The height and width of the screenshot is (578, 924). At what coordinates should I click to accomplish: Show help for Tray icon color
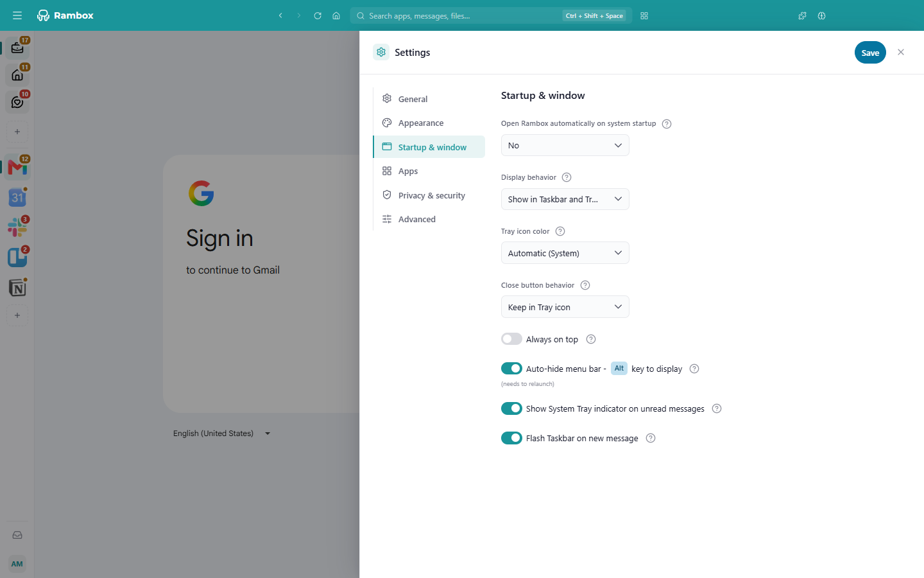[560, 231]
